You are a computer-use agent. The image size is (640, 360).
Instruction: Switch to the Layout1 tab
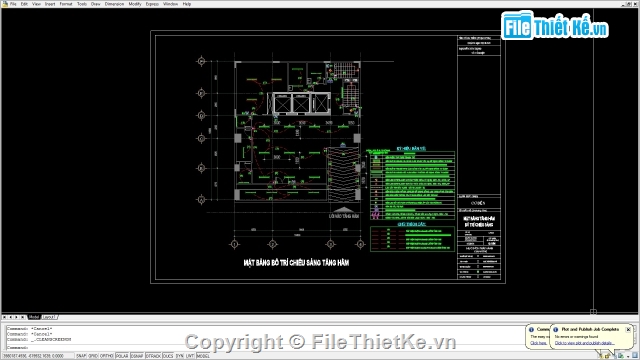pyautogui.click(x=49, y=317)
